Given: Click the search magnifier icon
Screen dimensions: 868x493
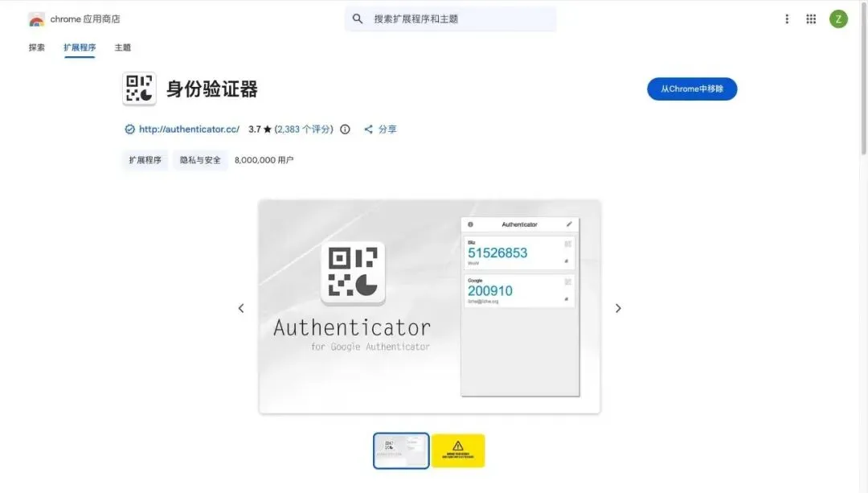Looking at the screenshot, I should [358, 18].
